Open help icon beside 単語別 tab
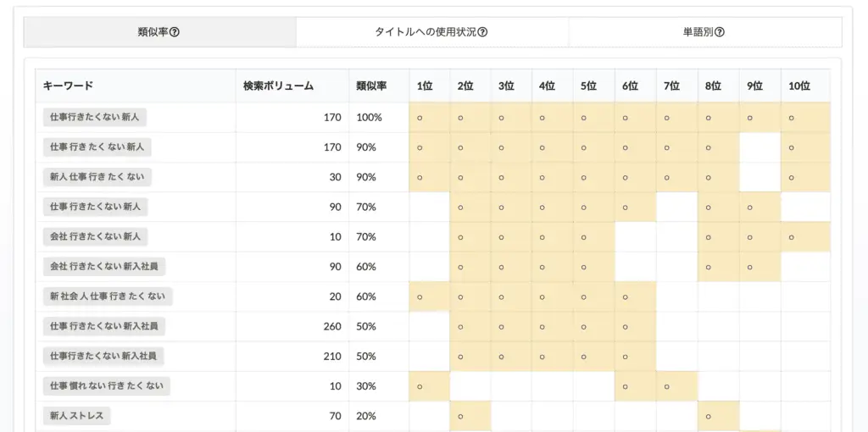This screenshot has width=868, height=432. [720, 32]
